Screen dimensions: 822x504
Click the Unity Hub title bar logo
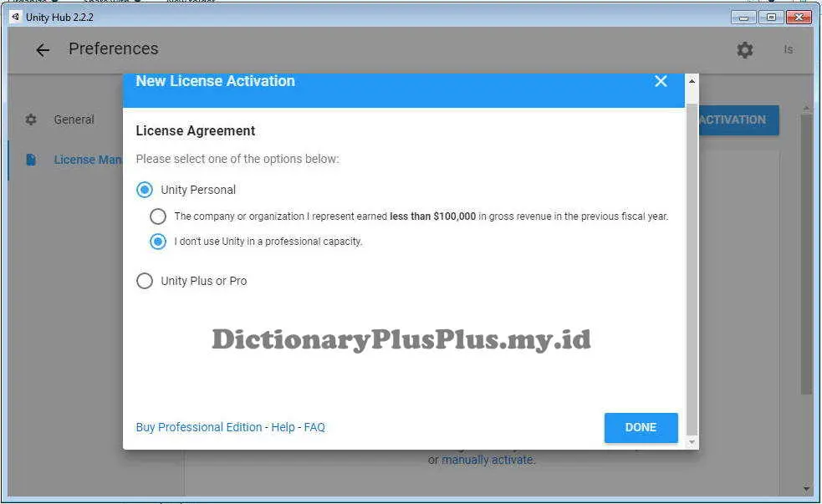point(16,17)
